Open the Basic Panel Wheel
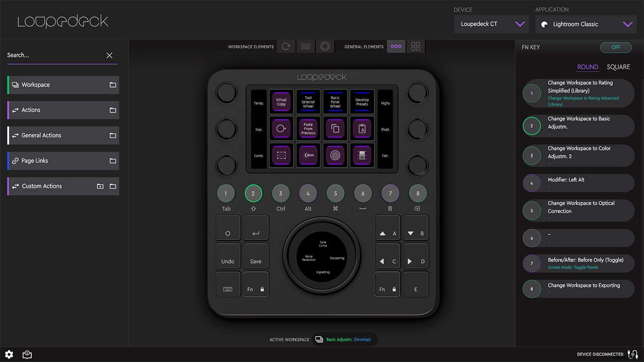Viewport: 644px width, 362px height. point(335,102)
